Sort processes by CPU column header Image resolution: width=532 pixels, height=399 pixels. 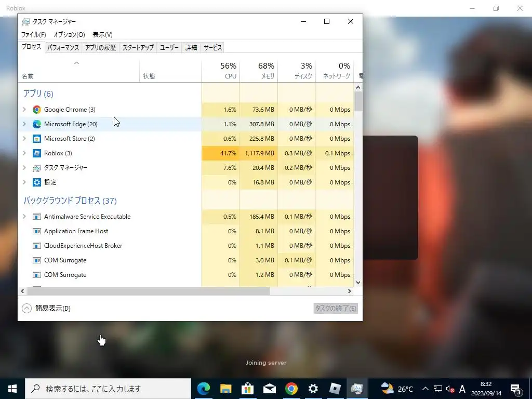coord(221,71)
